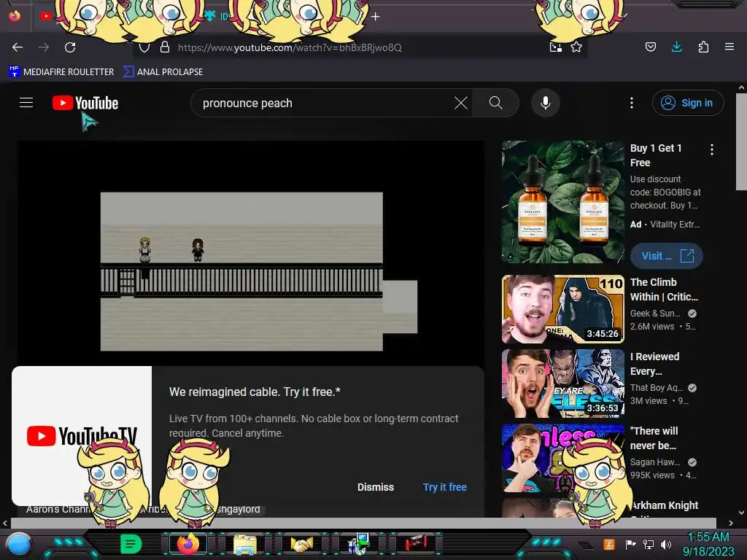Screen dimensions: 747x560
Task: Click the horizontal scrollbar left arrow
Action: (x=5, y=523)
